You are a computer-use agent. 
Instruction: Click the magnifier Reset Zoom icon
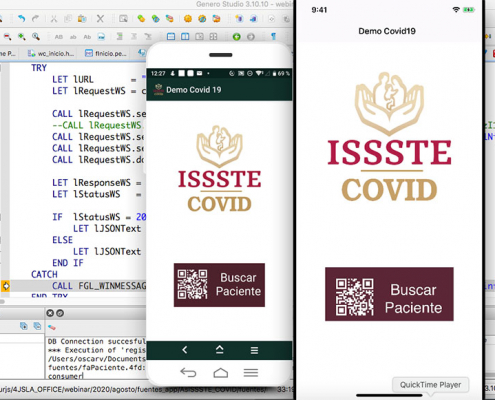(36, 36)
